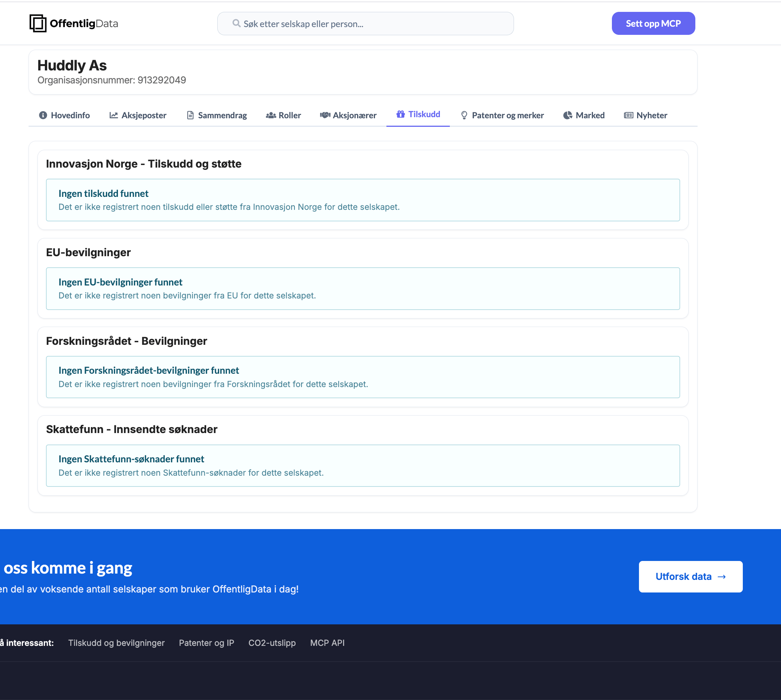The image size is (781, 700).
Task: Open the CO2-utslipp footer link
Action: [x=271, y=643]
